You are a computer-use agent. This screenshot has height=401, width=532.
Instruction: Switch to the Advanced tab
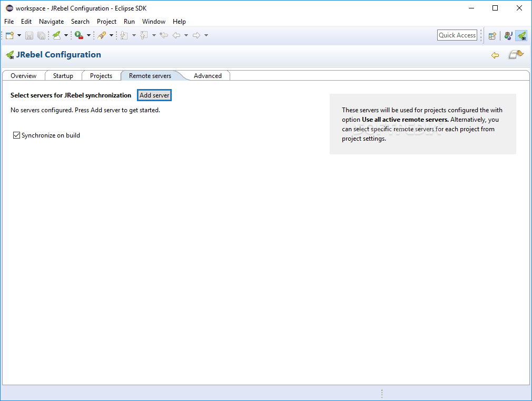[x=208, y=76]
